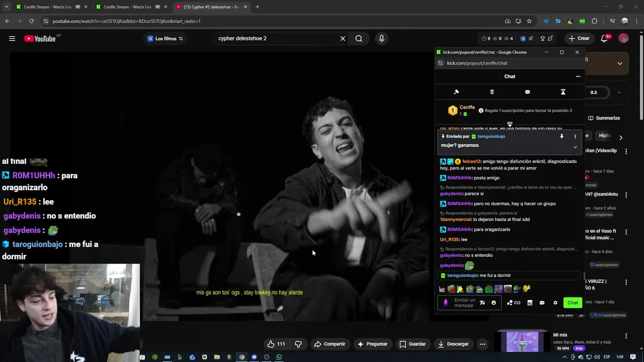Save video with Guardar button

coord(413,344)
